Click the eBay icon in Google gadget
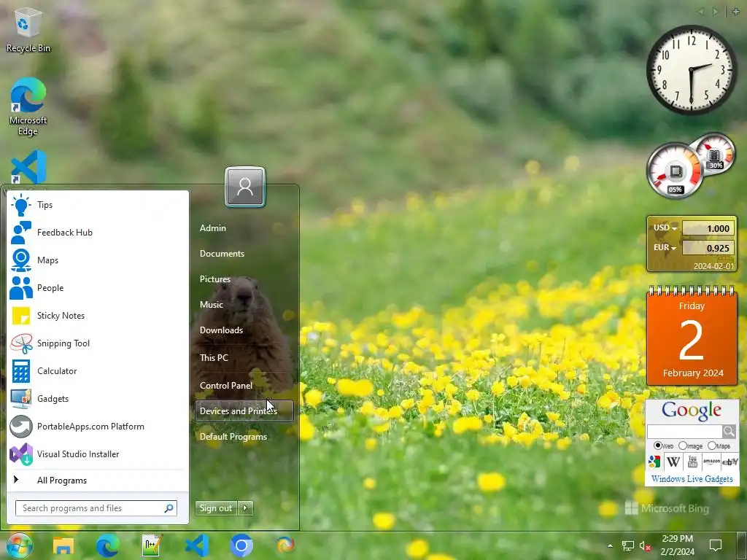The width and height of the screenshot is (747, 560). [729, 462]
